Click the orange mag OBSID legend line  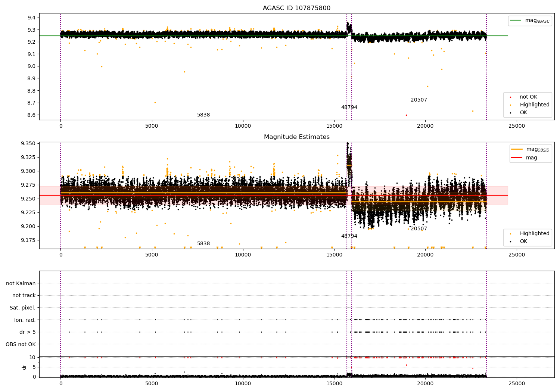coord(517,149)
